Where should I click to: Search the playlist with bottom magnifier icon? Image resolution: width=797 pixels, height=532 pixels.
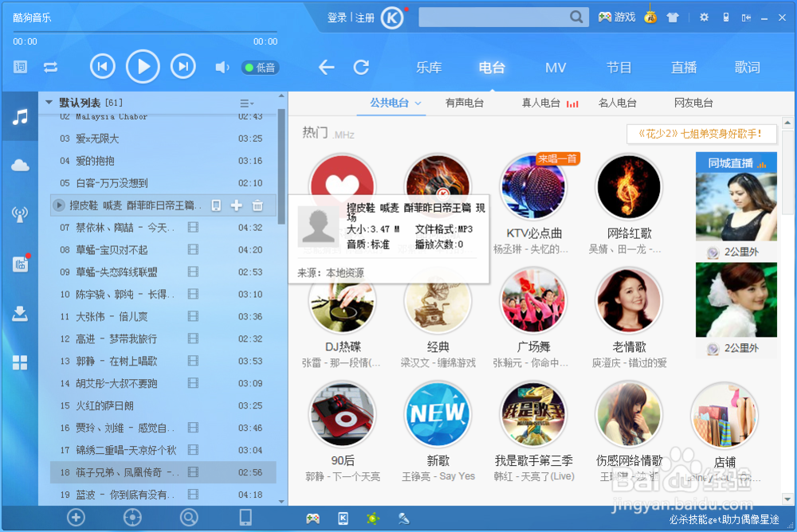189,517
